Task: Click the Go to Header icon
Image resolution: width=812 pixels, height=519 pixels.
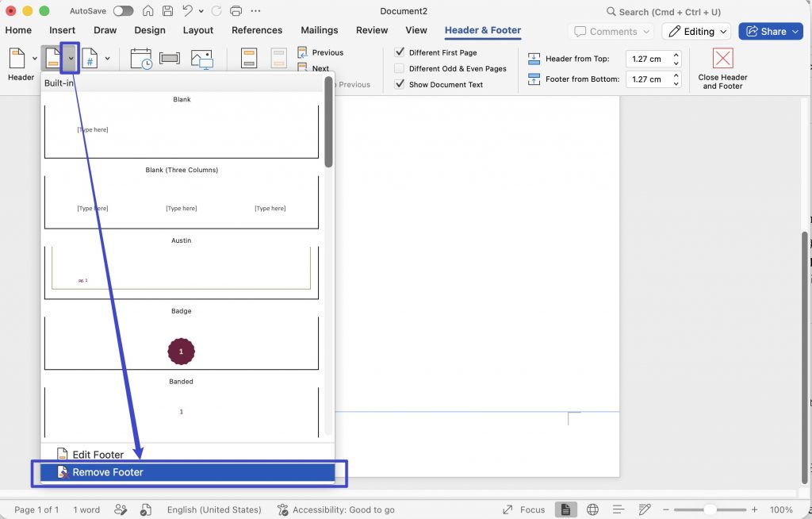Action: (249, 59)
